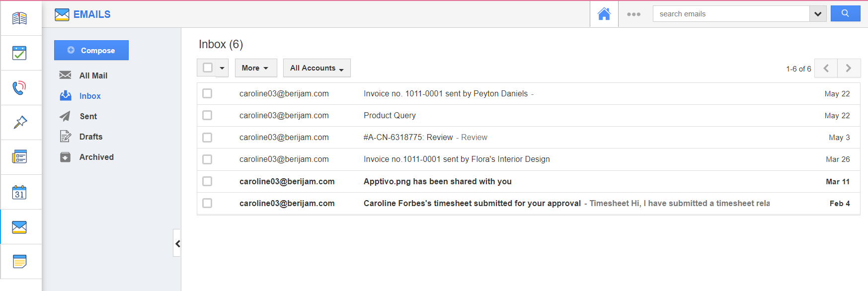This screenshot has width=868, height=291.
Task: Open the yellow notes app icon
Action: tap(19, 261)
